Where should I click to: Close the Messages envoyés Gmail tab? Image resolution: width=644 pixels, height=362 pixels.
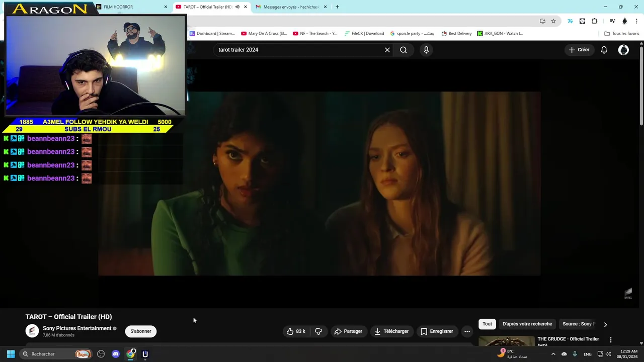(x=325, y=7)
